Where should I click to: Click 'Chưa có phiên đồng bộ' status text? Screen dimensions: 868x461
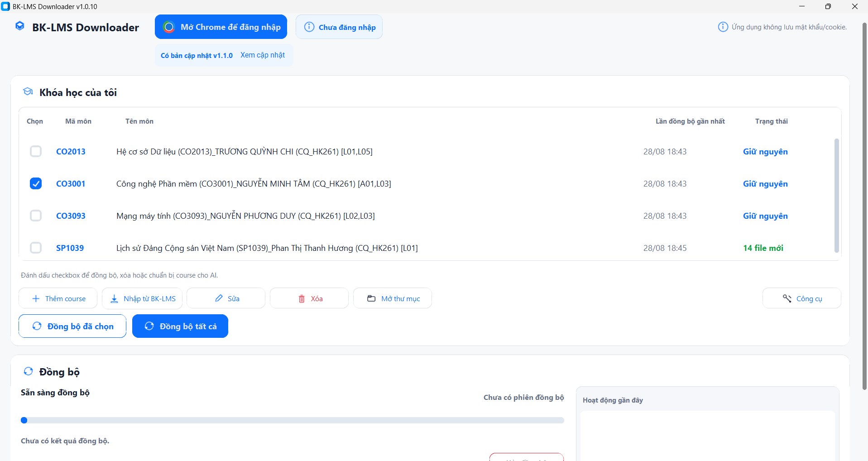coord(523,397)
